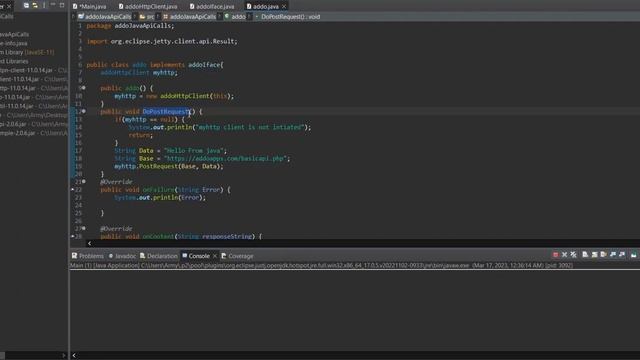Select the Library [JavaSE-11] tree entry
This screenshot has width=640, height=360.
pyautogui.click(x=27, y=52)
